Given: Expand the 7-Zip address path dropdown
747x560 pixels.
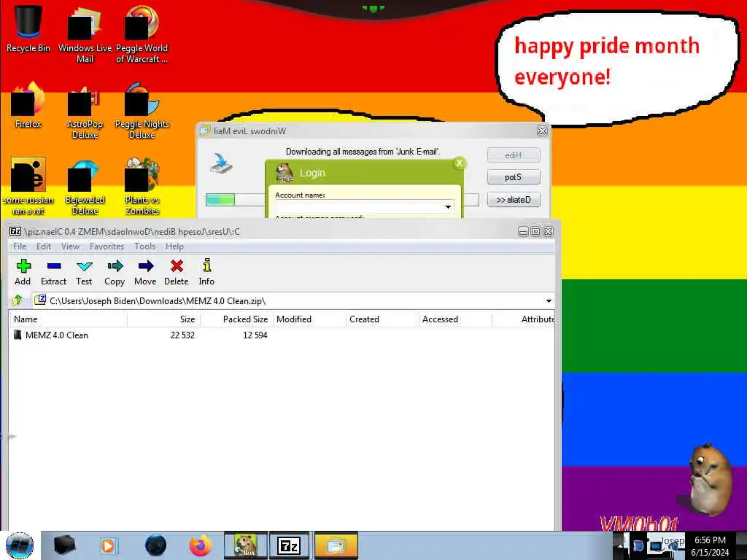Looking at the screenshot, I should pyautogui.click(x=549, y=301).
